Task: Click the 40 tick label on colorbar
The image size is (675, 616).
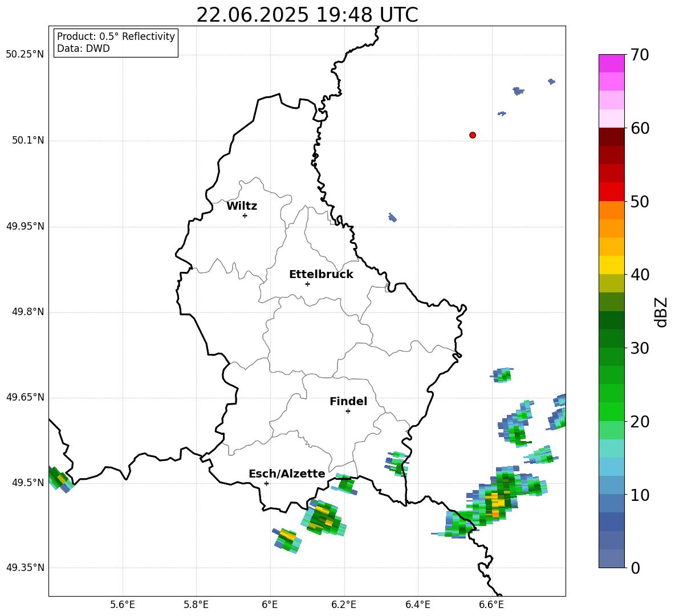Action: [x=640, y=275]
